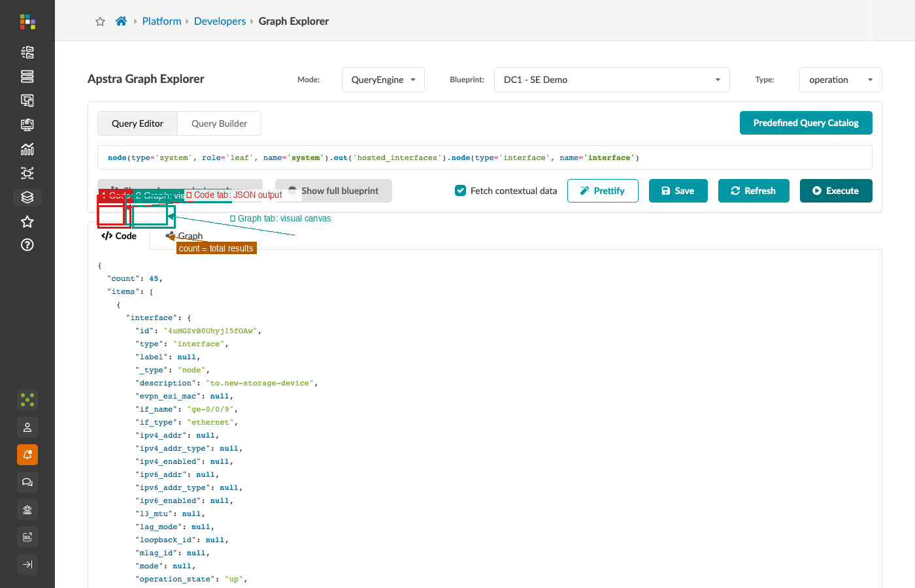Open the orange notifications bell icon

(27, 455)
